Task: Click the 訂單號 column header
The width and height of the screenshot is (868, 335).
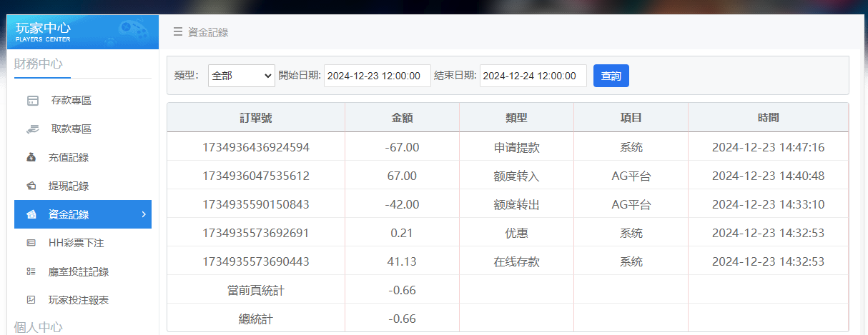Action: 256,118
